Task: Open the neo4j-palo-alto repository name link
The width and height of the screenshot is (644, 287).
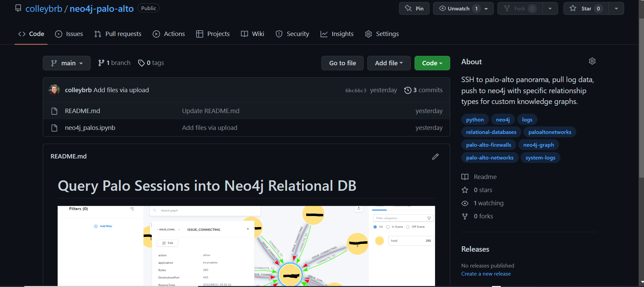Action: 102,9
